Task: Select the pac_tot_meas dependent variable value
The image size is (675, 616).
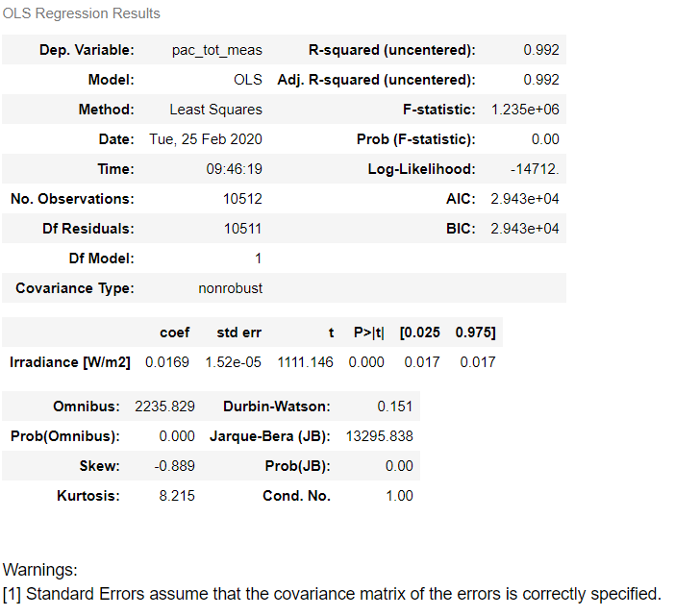Action: click(217, 50)
